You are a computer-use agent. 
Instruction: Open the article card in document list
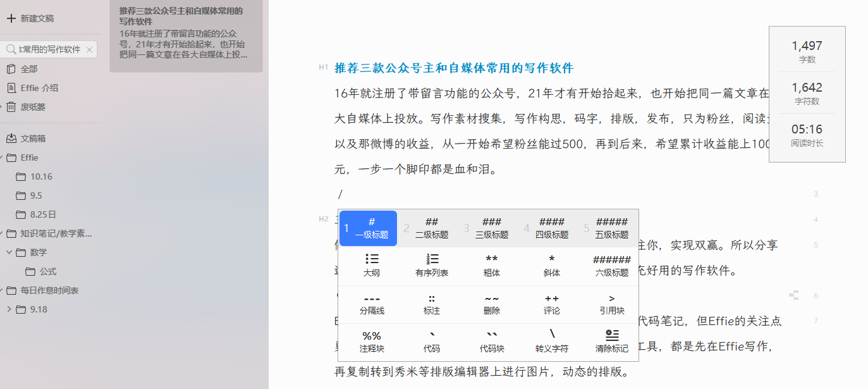186,36
